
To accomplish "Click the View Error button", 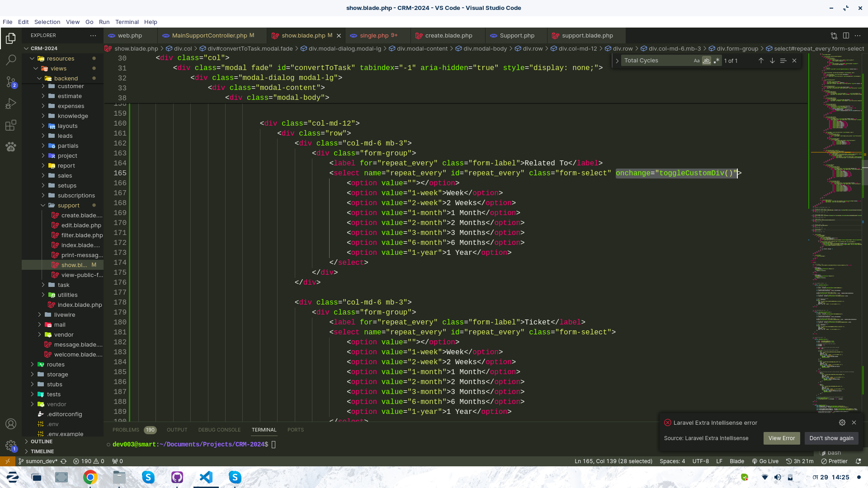I will (x=781, y=438).
